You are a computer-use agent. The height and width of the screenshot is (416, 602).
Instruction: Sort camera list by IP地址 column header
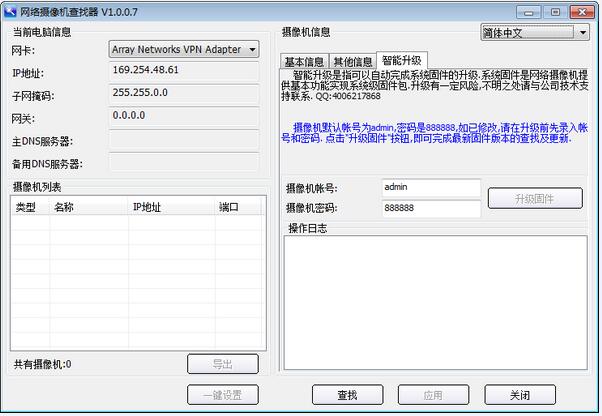172,207
